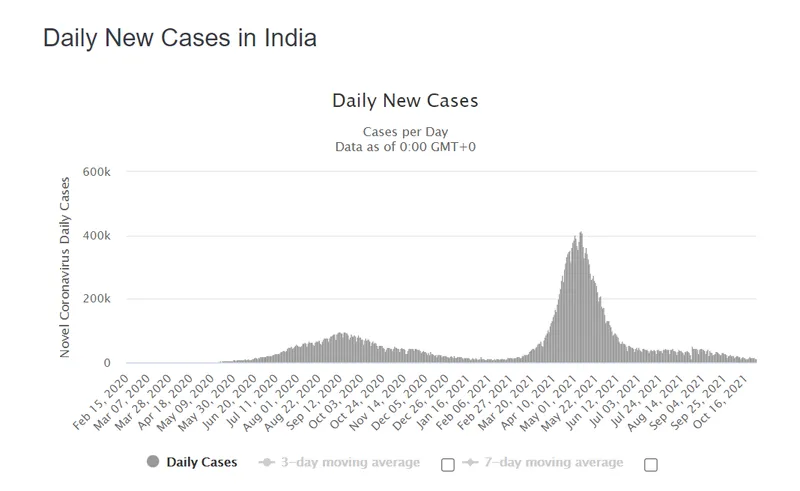Click the Novel Coronavirus Daily Cases axis title
This screenshot has width=800, height=491.
coord(66,267)
